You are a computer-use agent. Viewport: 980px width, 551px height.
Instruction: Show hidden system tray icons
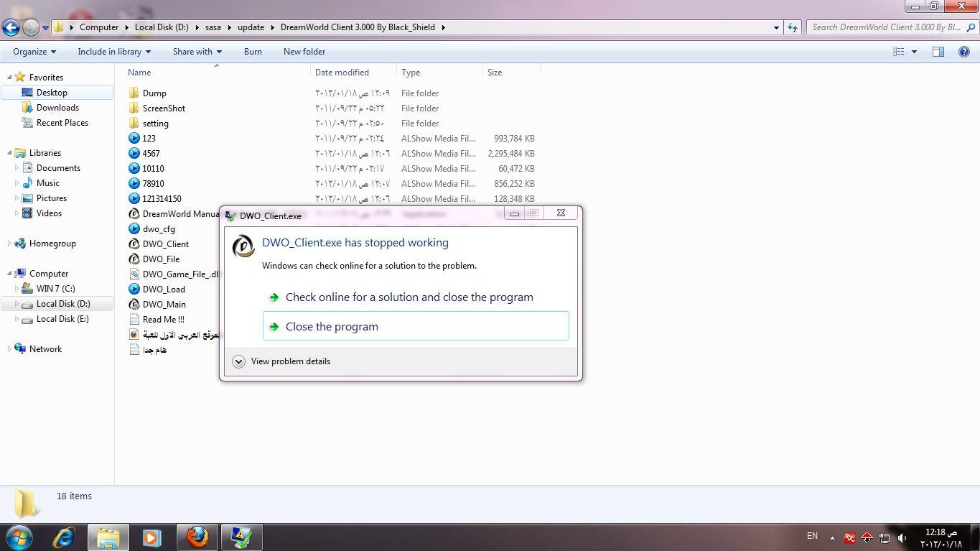(x=832, y=537)
